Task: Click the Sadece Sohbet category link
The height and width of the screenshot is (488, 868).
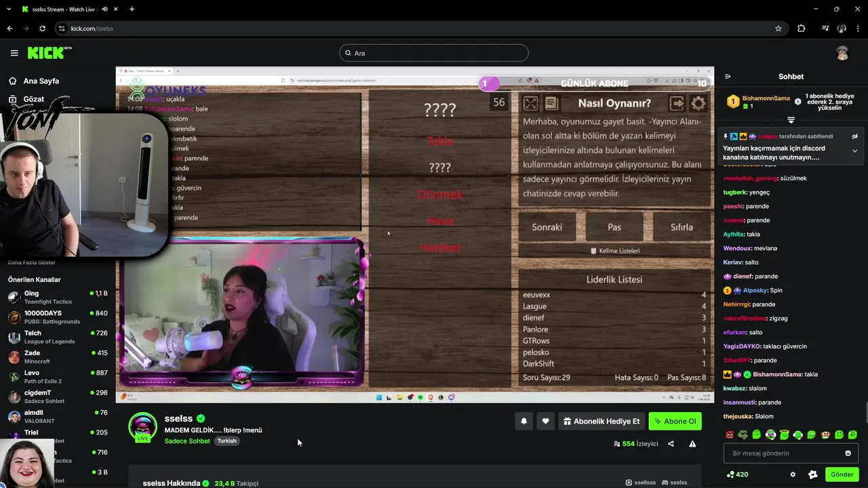Action: coord(187,441)
